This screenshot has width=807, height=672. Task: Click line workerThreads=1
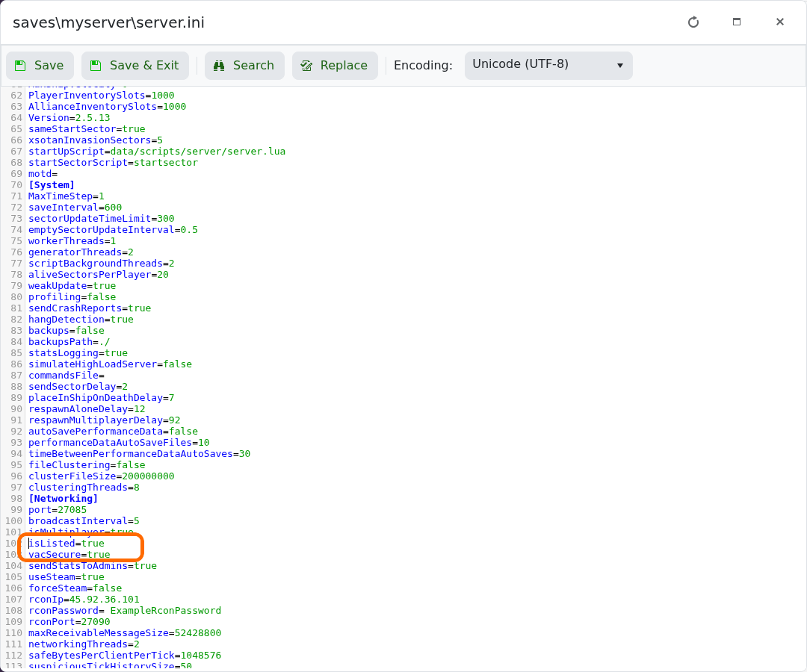click(72, 241)
